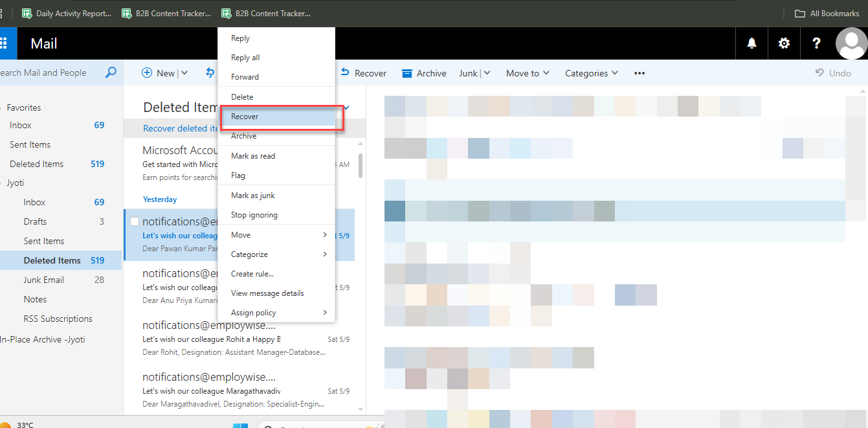Open the All Bookmarks folder
868x428 pixels.
tap(827, 13)
